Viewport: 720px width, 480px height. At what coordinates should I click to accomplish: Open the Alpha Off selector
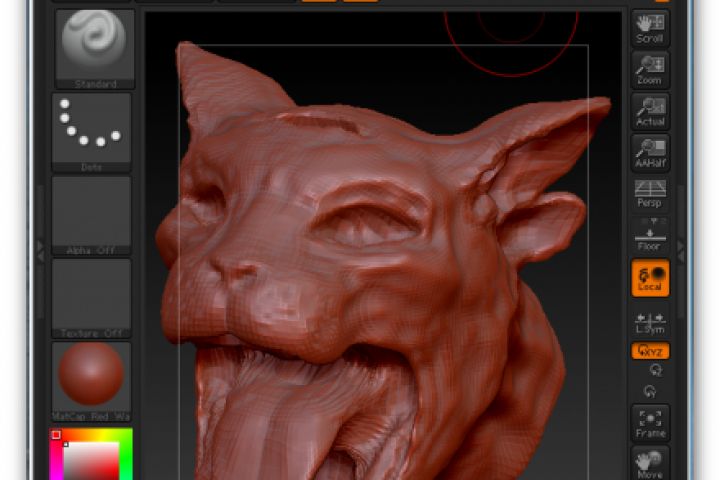(91, 216)
